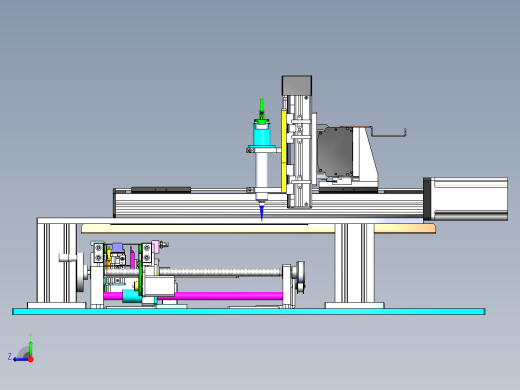Click the red origin dot of the axis triad
520x390 pixels.
[31, 359]
